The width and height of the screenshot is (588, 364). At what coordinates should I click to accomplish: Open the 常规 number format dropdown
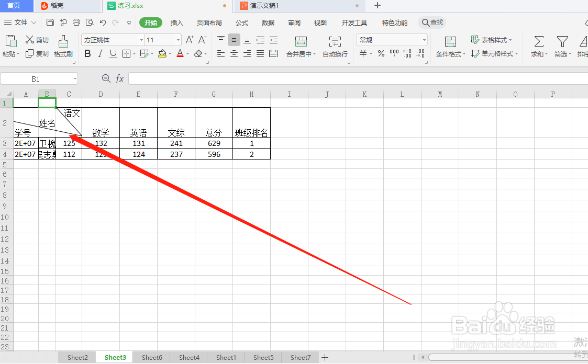pos(424,40)
